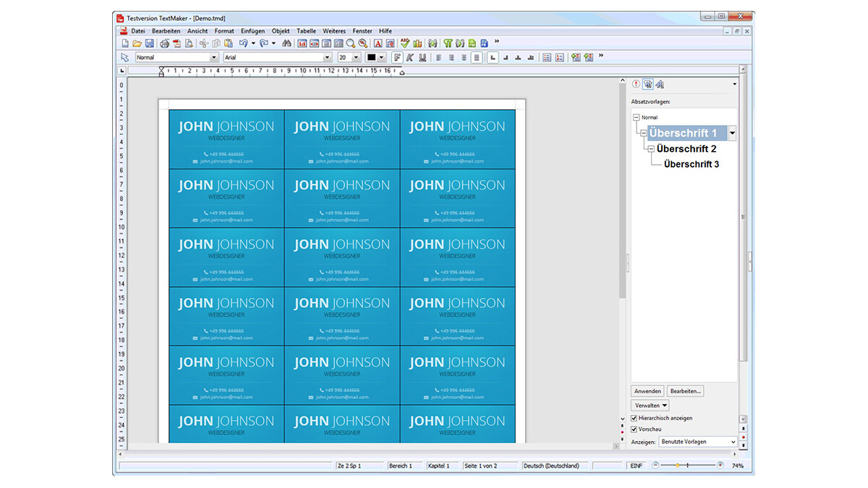868x488 pixels.
Task: Click the binoculars search icon
Action: [288, 43]
